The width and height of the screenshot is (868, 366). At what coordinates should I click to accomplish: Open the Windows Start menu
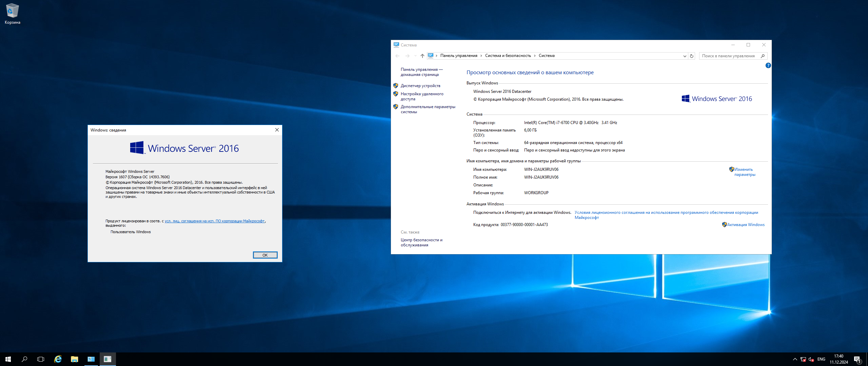click(x=8, y=359)
